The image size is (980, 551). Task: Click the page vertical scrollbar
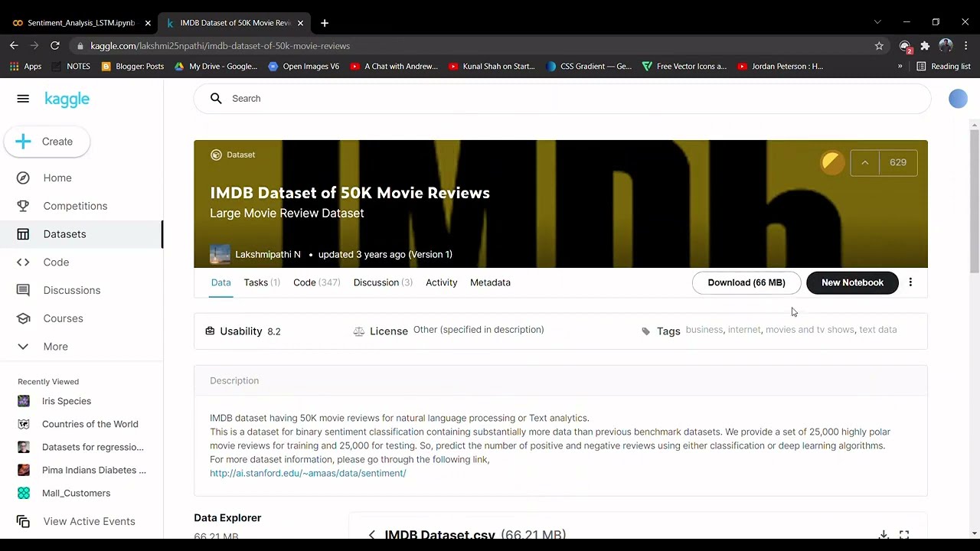(975, 201)
